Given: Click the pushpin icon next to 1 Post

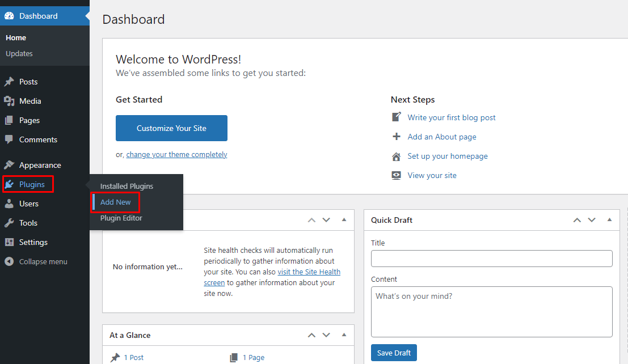Looking at the screenshot, I should coord(115,358).
